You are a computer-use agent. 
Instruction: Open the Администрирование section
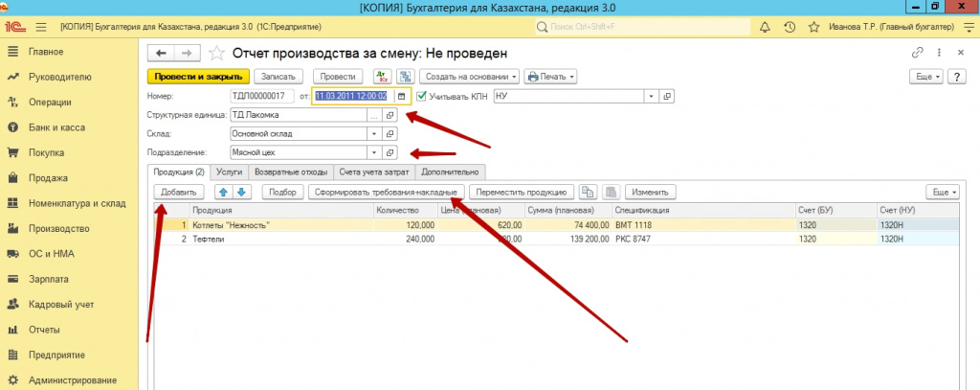(x=73, y=380)
